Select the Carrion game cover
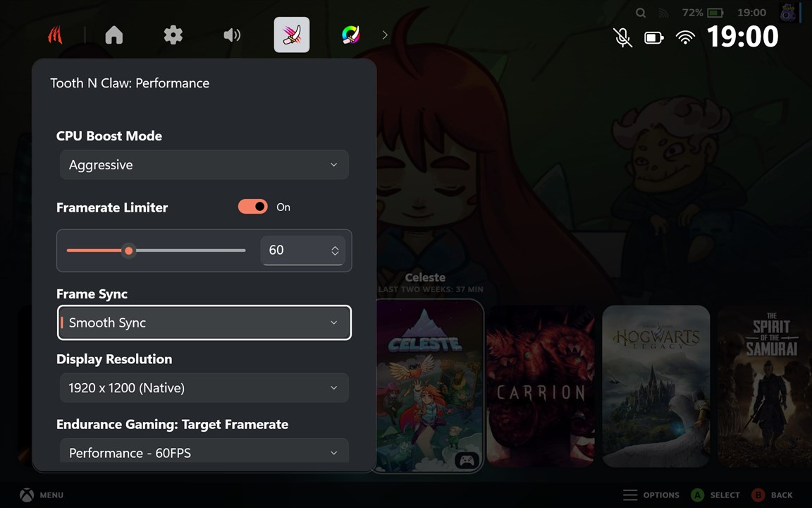 [x=540, y=386]
